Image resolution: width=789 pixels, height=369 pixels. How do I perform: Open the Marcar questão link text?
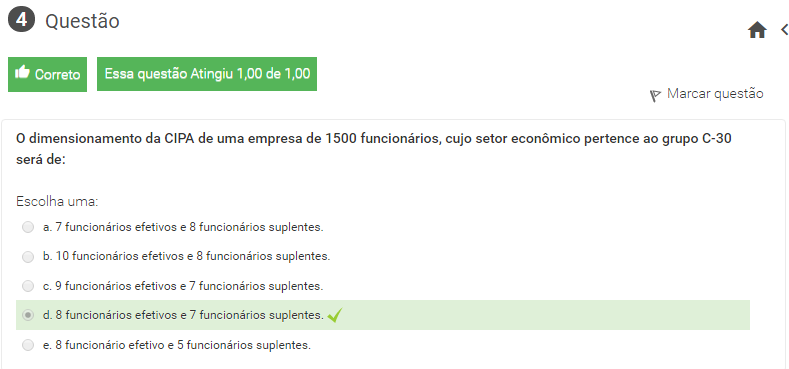[x=715, y=94]
